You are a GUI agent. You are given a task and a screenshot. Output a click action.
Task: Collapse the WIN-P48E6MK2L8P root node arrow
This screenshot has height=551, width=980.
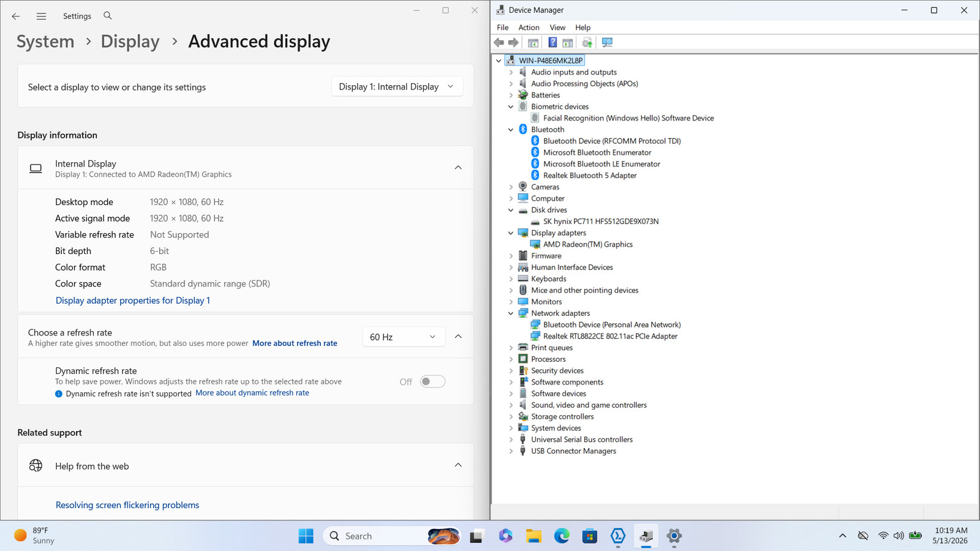(x=499, y=61)
